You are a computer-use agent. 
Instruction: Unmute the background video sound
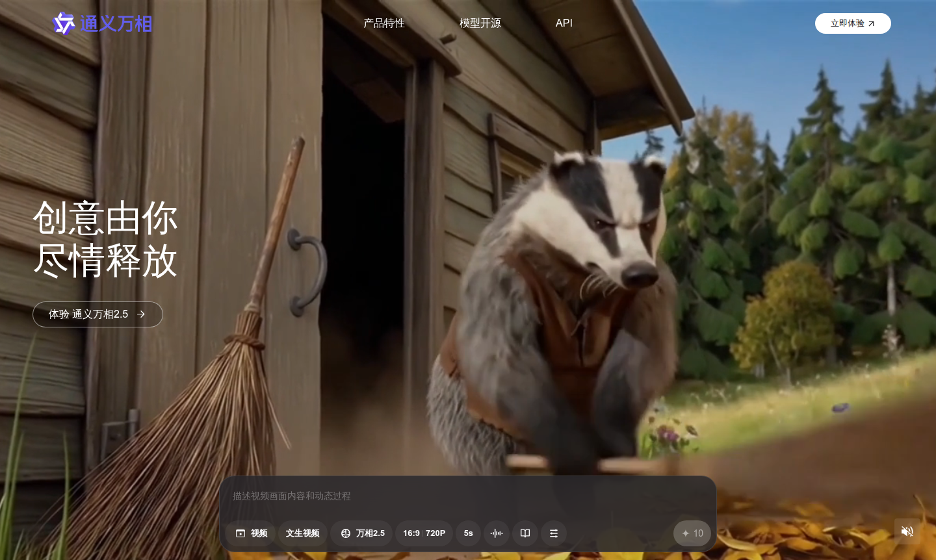[x=907, y=531]
